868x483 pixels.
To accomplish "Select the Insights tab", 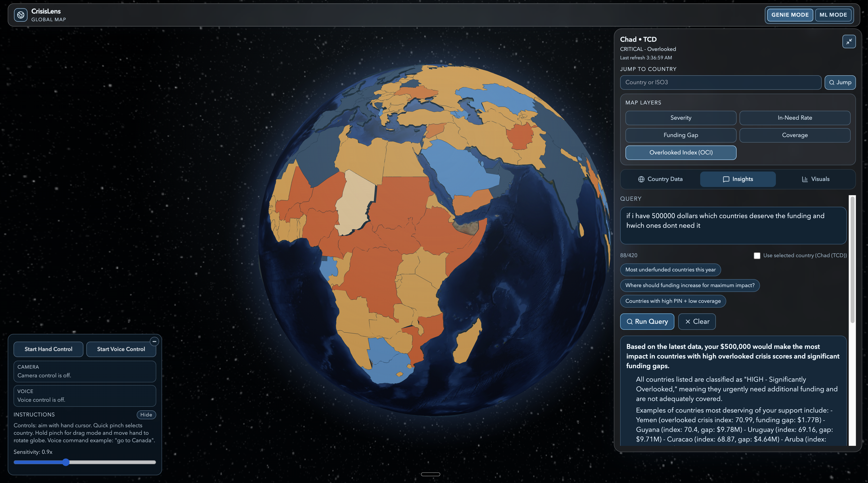I will [x=738, y=179].
